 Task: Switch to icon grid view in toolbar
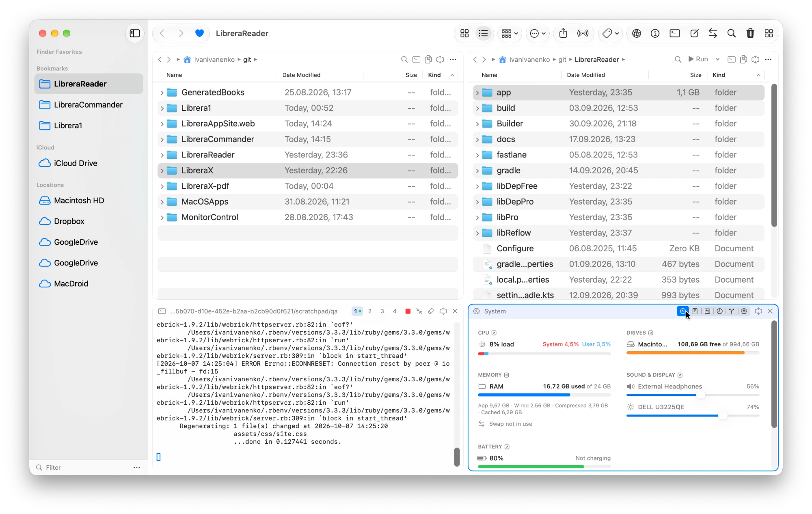pos(464,33)
